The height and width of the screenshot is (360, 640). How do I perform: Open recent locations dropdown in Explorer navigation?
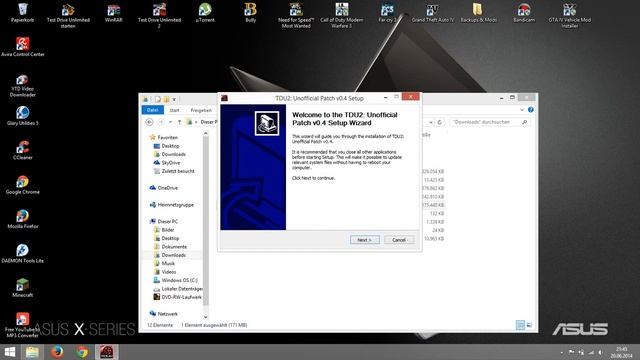click(170, 122)
